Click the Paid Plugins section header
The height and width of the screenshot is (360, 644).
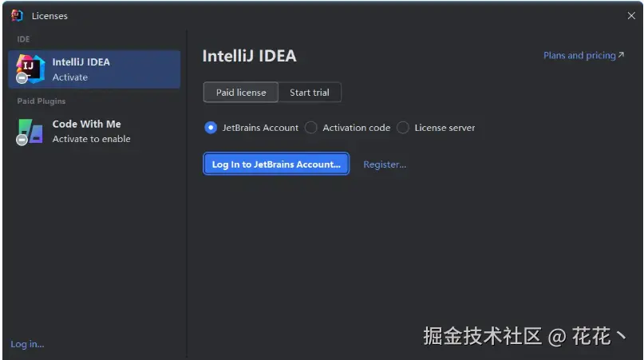pyautogui.click(x=41, y=101)
